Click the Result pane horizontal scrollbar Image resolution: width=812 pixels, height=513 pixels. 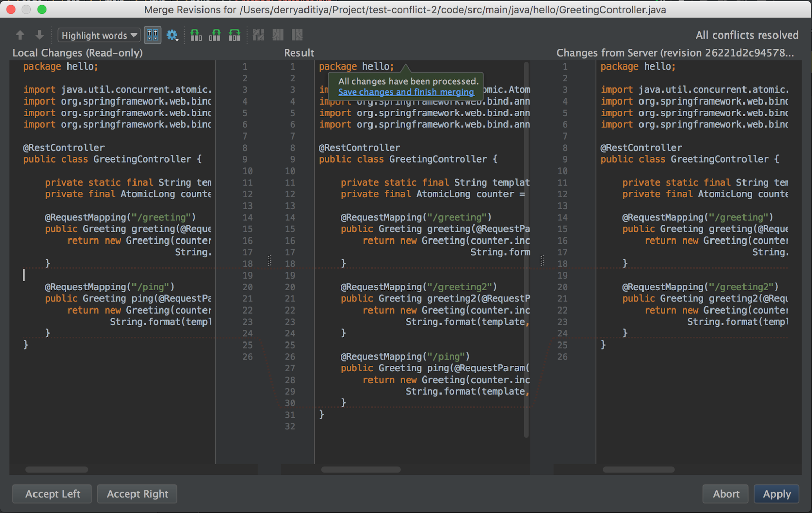tap(361, 470)
